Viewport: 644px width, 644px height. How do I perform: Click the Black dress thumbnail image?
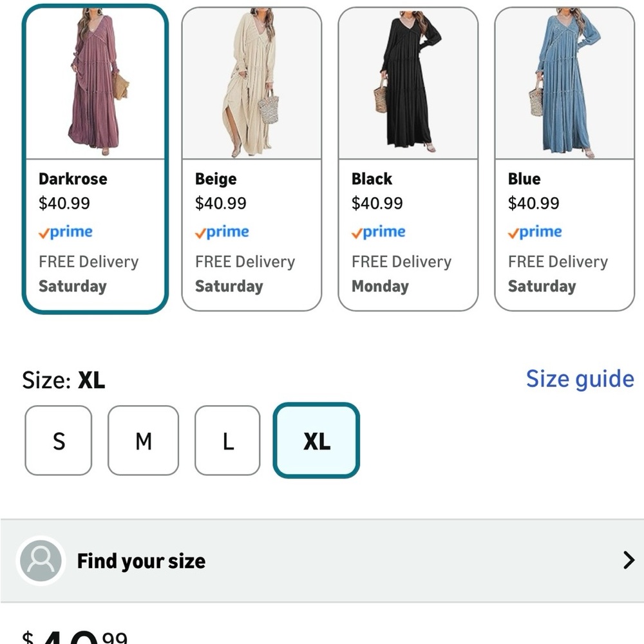[x=408, y=83]
